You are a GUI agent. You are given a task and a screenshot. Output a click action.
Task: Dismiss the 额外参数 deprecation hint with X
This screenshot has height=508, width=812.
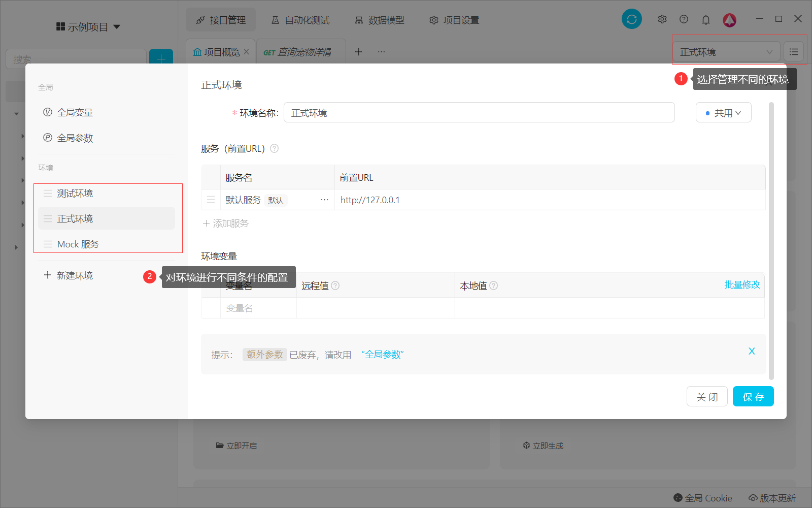coord(752,351)
